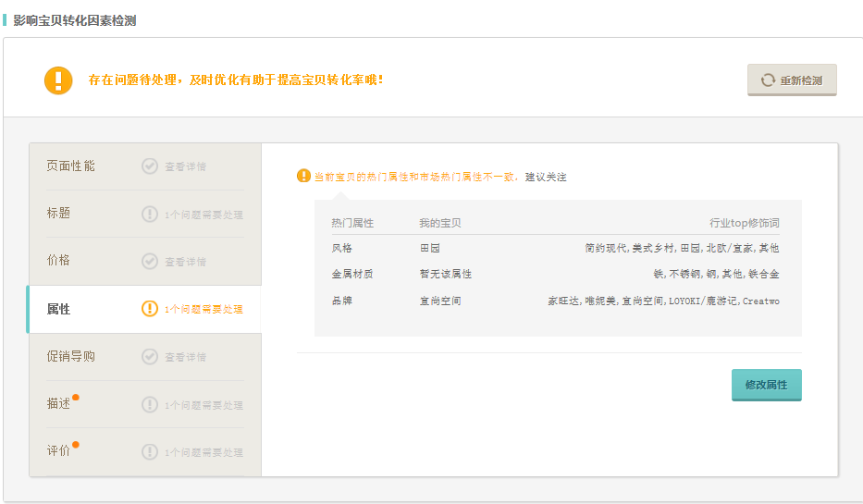Click the checkmark icon beside 促销导购
The width and height of the screenshot is (863, 504).
(x=150, y=356)
